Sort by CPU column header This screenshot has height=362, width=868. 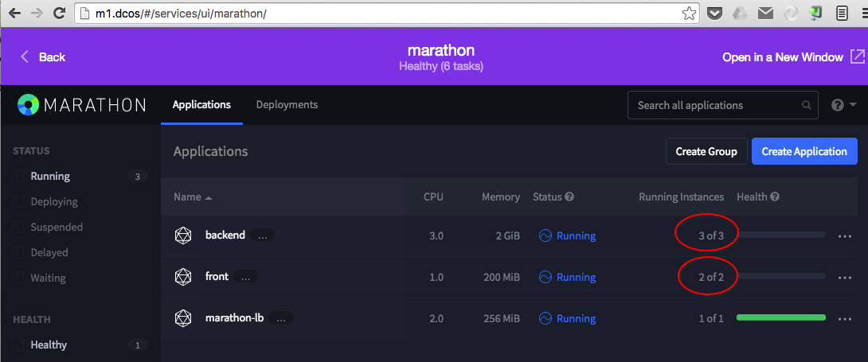433,197
